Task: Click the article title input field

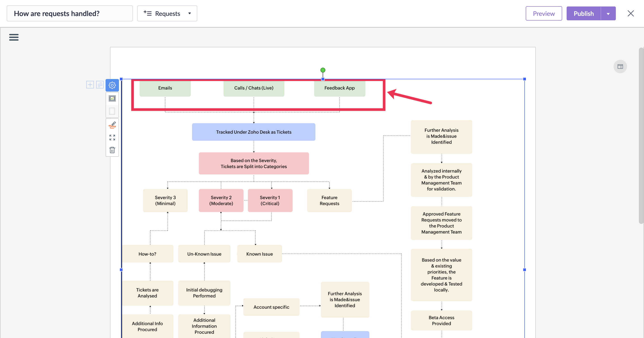Action: click(x=70, y=13)
